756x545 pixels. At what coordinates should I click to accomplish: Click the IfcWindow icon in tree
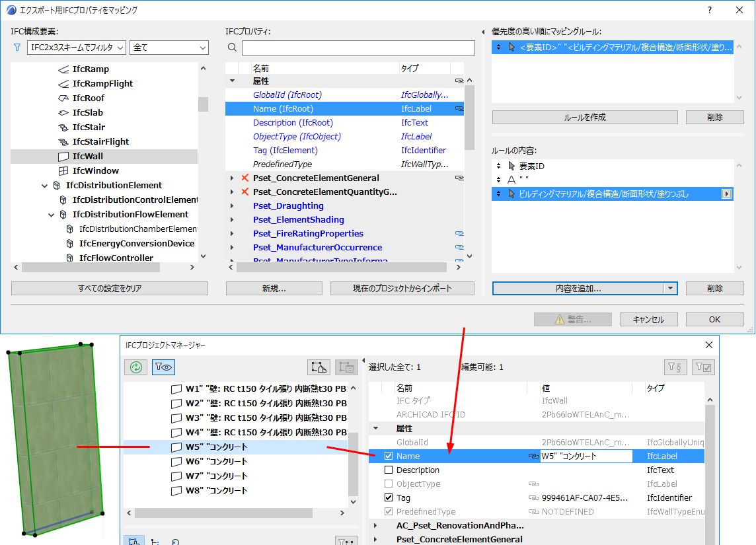[63, 170]
